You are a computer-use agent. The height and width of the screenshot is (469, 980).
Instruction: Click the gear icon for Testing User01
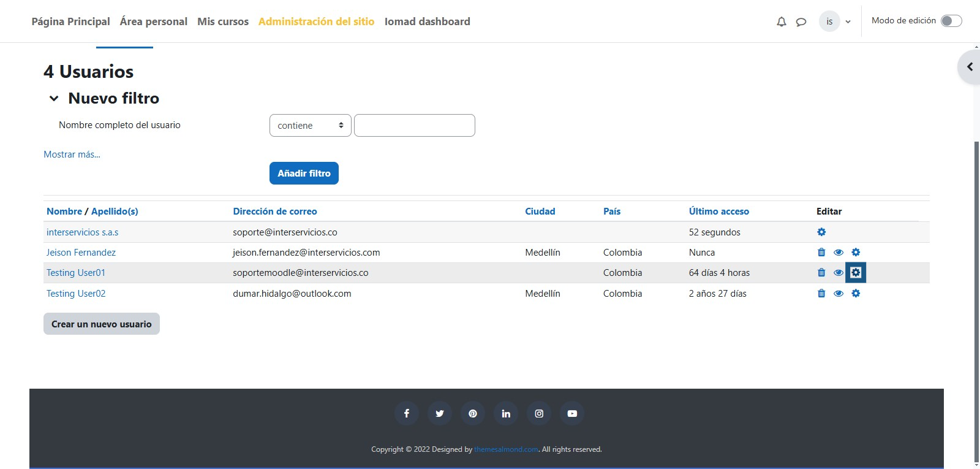click(x=856, y=273)
